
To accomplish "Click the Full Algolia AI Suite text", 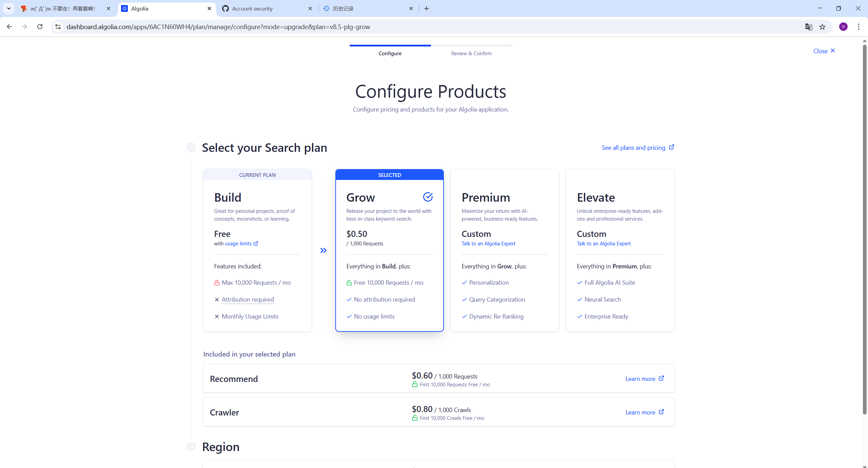I will point(610,283).
